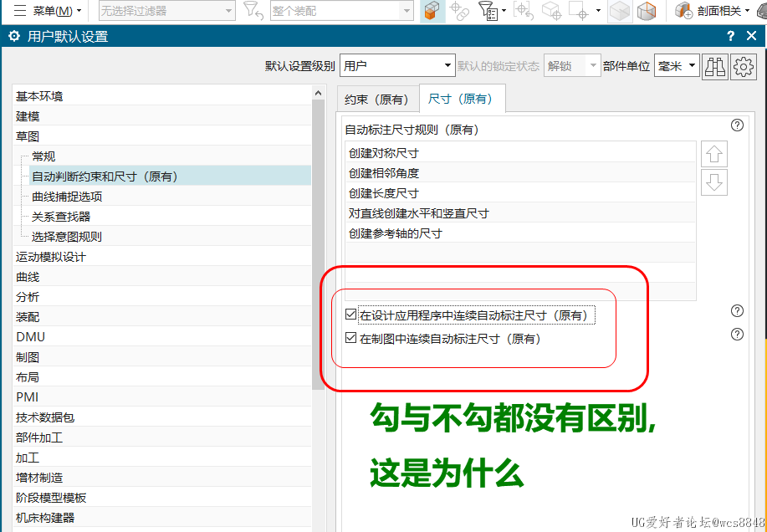Select the 加工 category
This screenshot has width=767, height=532.
coord(161,458)
